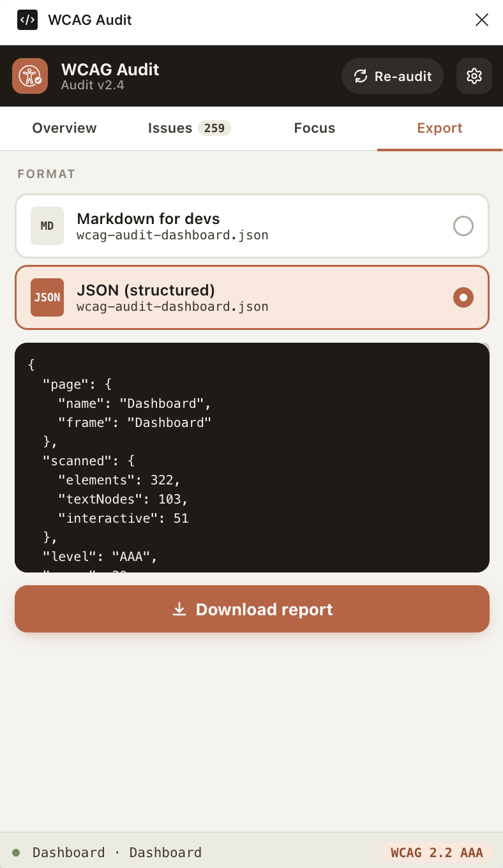The width and height of the screenshot is (503, 868).
Task: Open settings with the gear icon
Action: point(474,76)
